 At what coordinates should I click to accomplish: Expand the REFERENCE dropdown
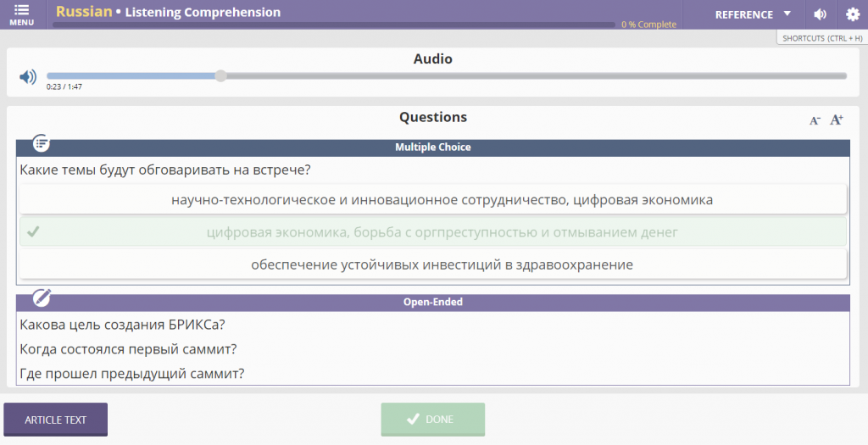(753, 14)
